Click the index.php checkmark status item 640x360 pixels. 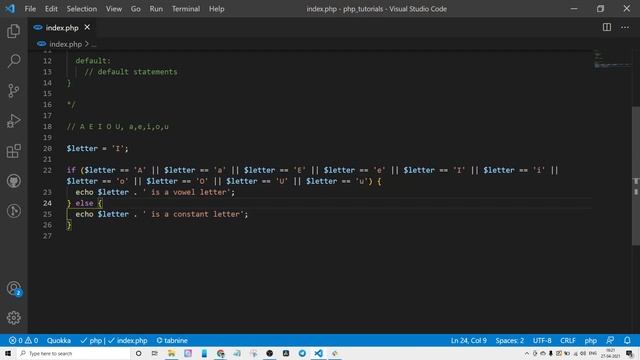(x=127, y=340)
